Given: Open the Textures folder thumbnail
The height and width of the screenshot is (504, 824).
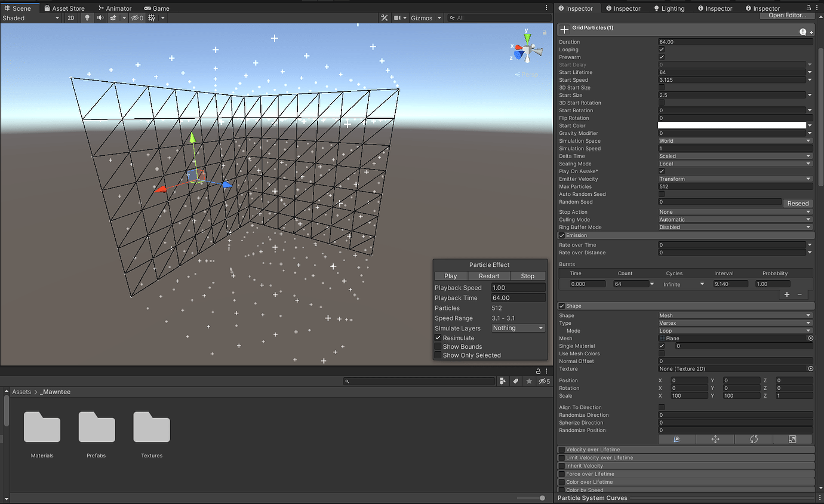Looking at the screenshot, I should point(151,428).
